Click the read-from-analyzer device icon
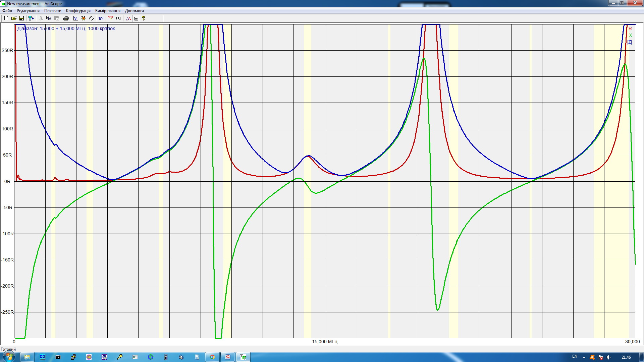The width and height of the screenshot is (644, 362). (31, 18)
